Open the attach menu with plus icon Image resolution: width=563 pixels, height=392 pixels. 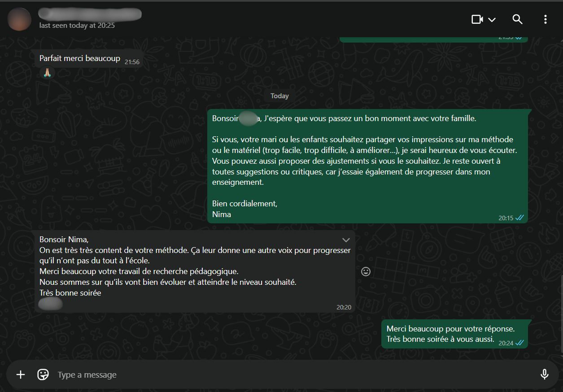coord(21,375)
